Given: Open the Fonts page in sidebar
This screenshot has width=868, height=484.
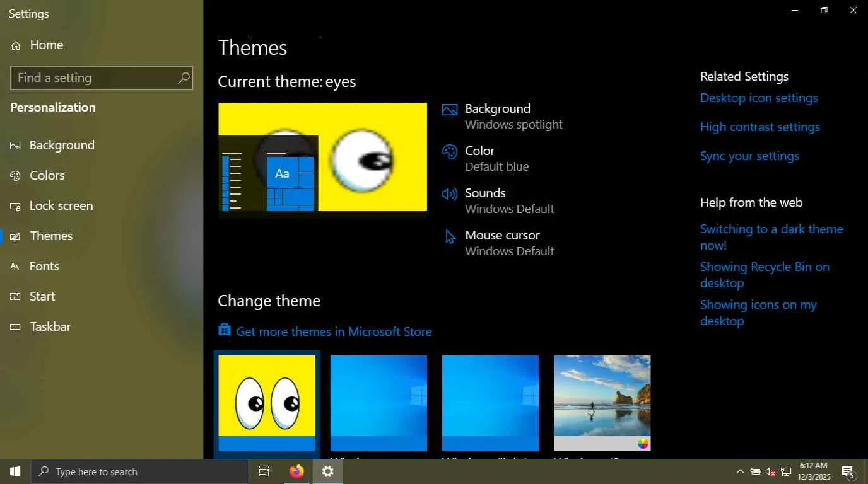Looking at the screenshot, I should [x=44, y=266].
